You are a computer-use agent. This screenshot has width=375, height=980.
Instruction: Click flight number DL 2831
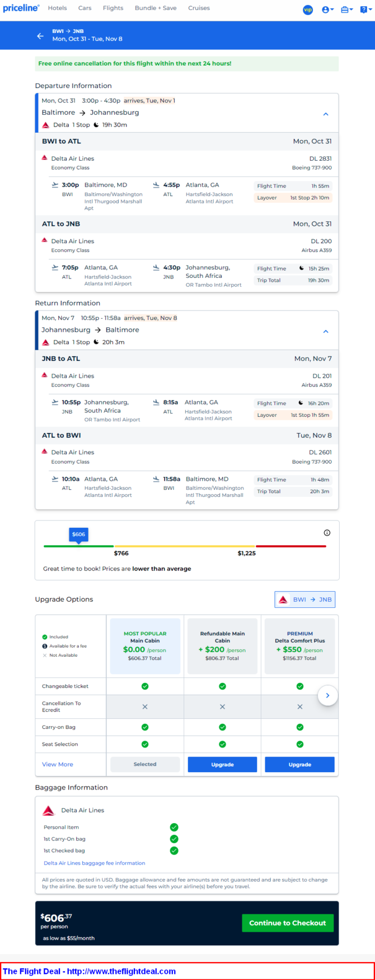[x=320, y=159]
